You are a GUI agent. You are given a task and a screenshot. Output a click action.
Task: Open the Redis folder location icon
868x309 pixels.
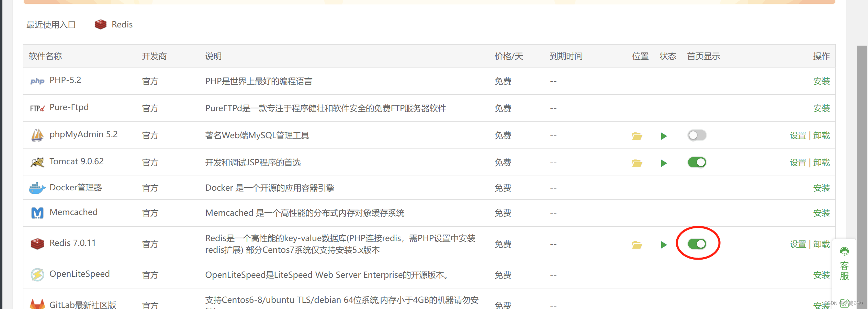point(637,245)
